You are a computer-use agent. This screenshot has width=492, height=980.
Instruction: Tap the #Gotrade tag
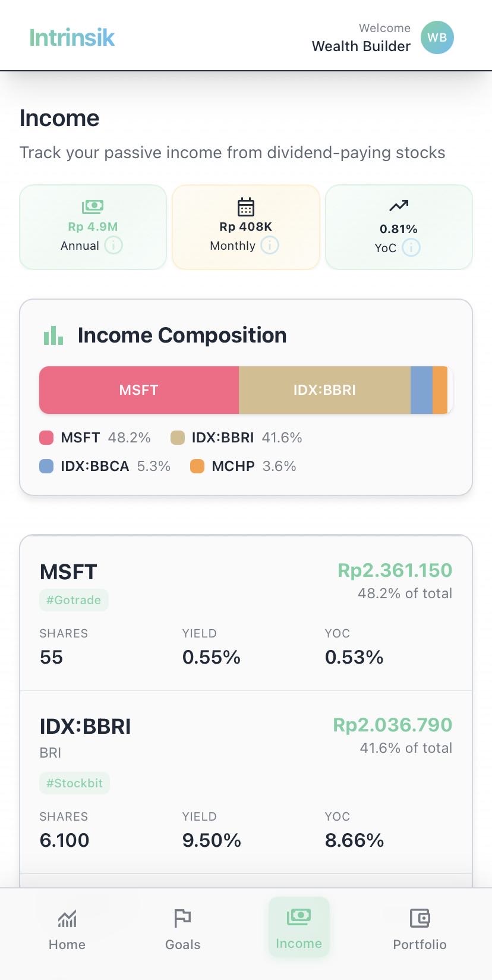point(74,600)
